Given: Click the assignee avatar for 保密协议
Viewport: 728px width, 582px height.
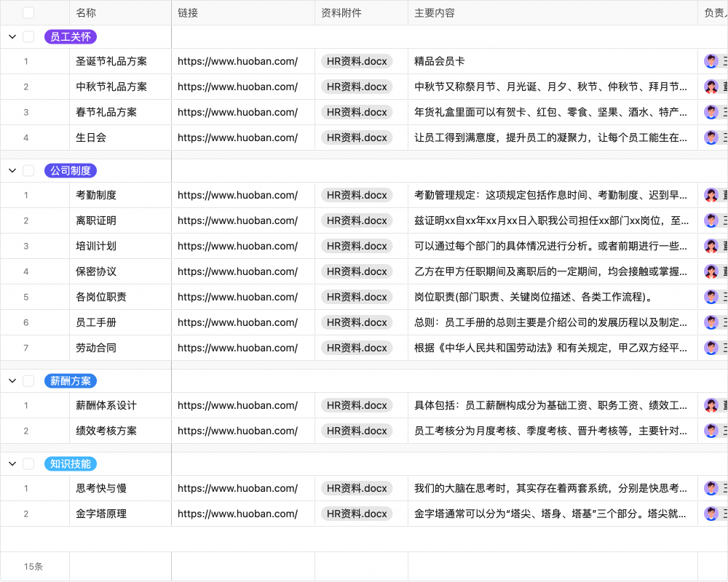Looking at the screenshot, I should 710,271.
